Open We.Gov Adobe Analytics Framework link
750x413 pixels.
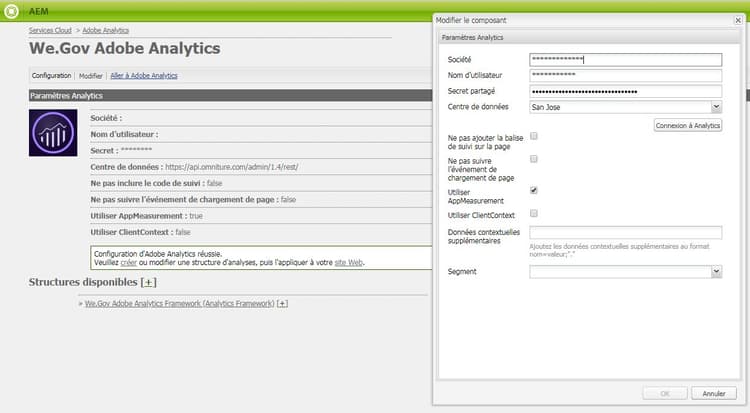pyautogui.click(x=179, y=303)
